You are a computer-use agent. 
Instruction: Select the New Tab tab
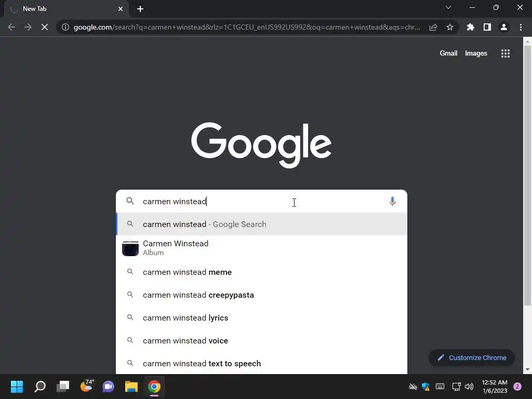click(x=66, y=9)
